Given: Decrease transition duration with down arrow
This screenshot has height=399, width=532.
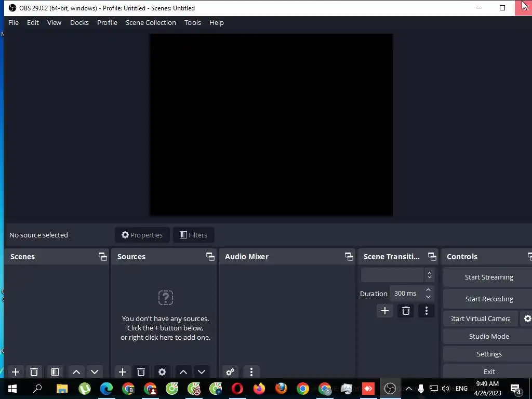Looking at the screenshot, I should tap(429, 297).
